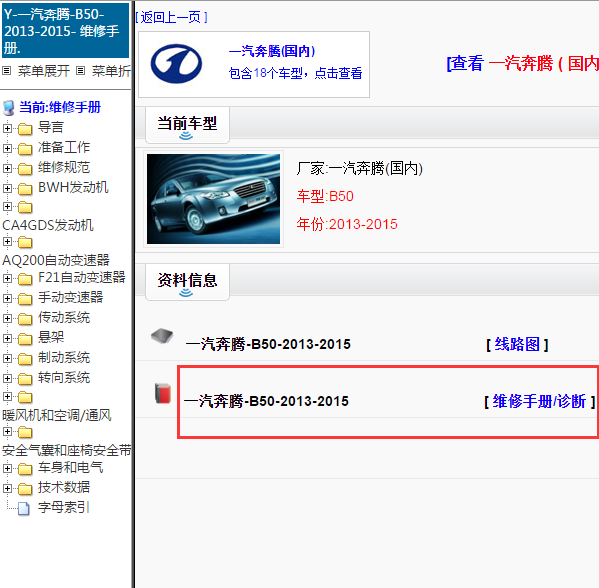Click the 字母索引 document icon
The image size is (599, 588).
(24, 509)
